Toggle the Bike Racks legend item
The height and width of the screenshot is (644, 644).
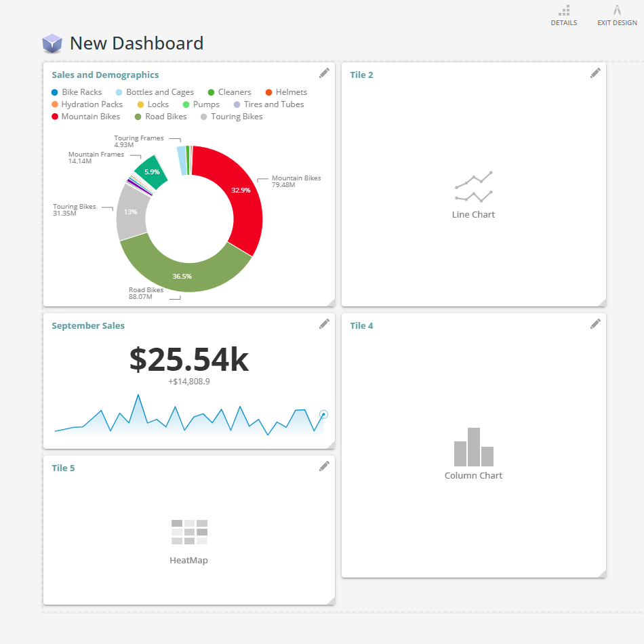pyautogui.click(x=77, y=92)
